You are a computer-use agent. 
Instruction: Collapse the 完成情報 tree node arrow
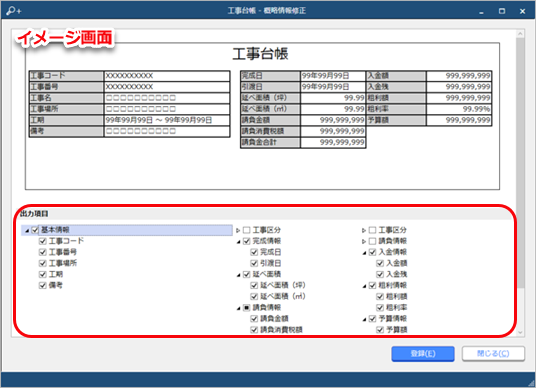[x=238, y=242]
